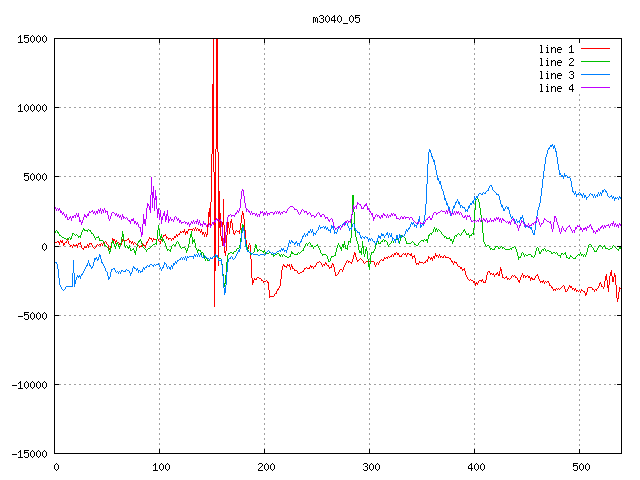640x480 pixels.
Task: Click the -15000 y-axis tick label
Action: [x=29, y=454]
